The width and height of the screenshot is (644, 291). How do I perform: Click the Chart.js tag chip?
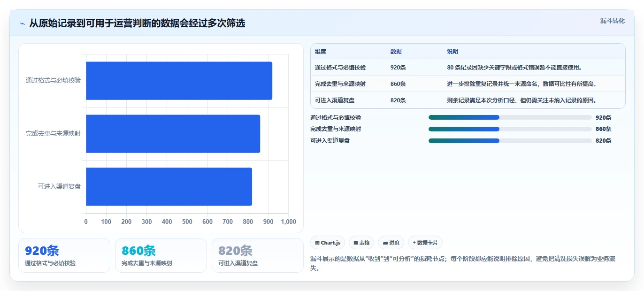coord(328,243)
